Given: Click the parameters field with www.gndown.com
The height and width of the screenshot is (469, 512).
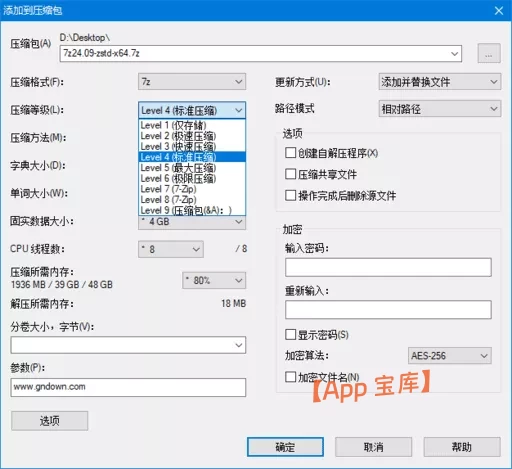Looking at the screenshot, I should pos(128,387).
